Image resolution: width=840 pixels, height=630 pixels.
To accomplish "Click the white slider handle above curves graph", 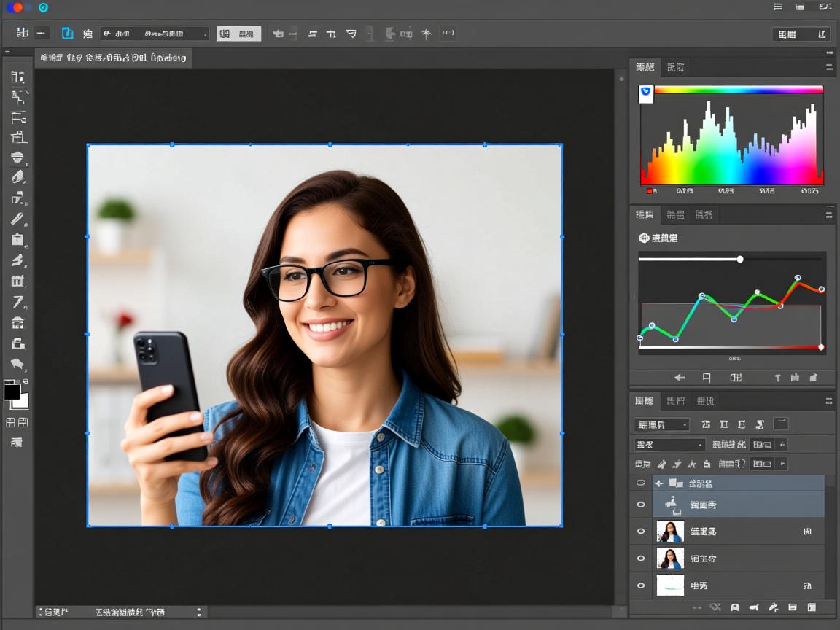I will click(x=740, y=259).
